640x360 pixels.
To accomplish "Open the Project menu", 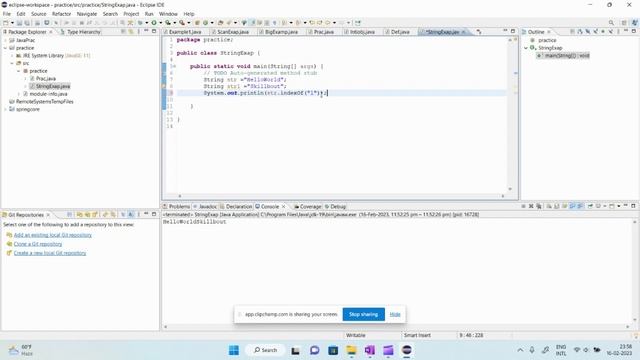I will pyautogui.click(x=131, y=14).
